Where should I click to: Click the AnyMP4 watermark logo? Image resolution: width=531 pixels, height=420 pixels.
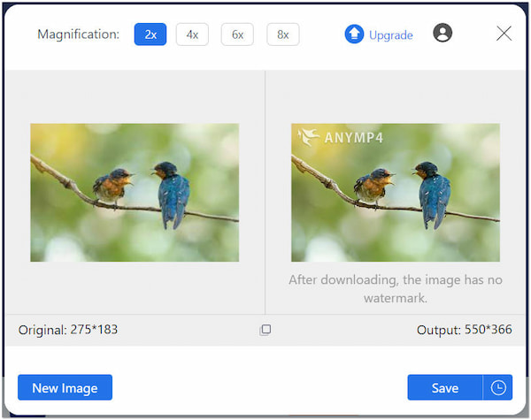click(341, 137)
